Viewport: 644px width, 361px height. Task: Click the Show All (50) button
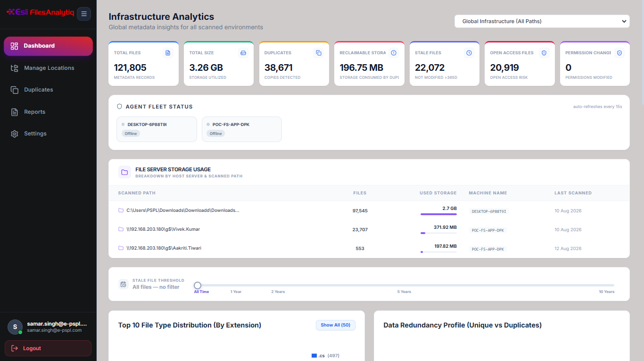[336, 325]
